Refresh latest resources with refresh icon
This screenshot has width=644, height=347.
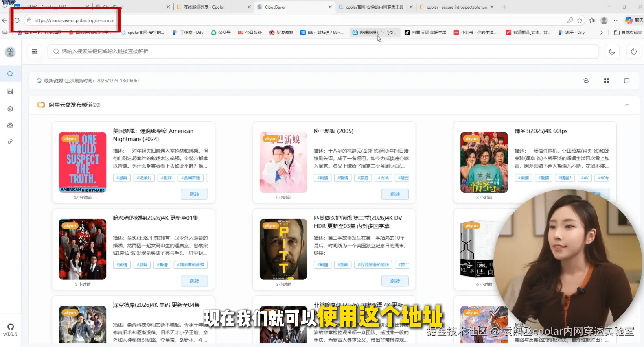(39, 81)
